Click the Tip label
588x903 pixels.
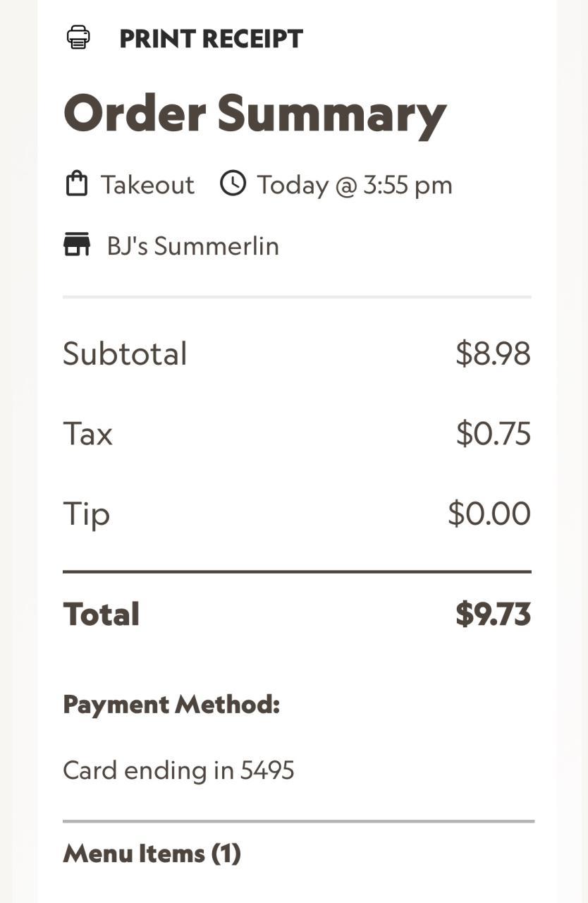(86, 514)
